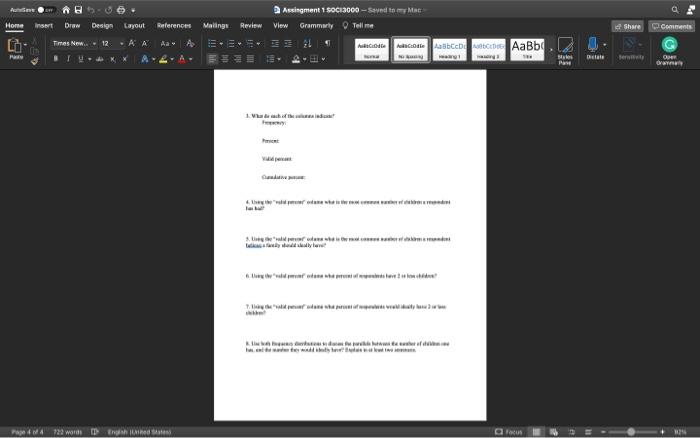Toggle Show paragraph marks pilcrow
This screenshot has height=438, width=700.
click(x=328, y=43)
